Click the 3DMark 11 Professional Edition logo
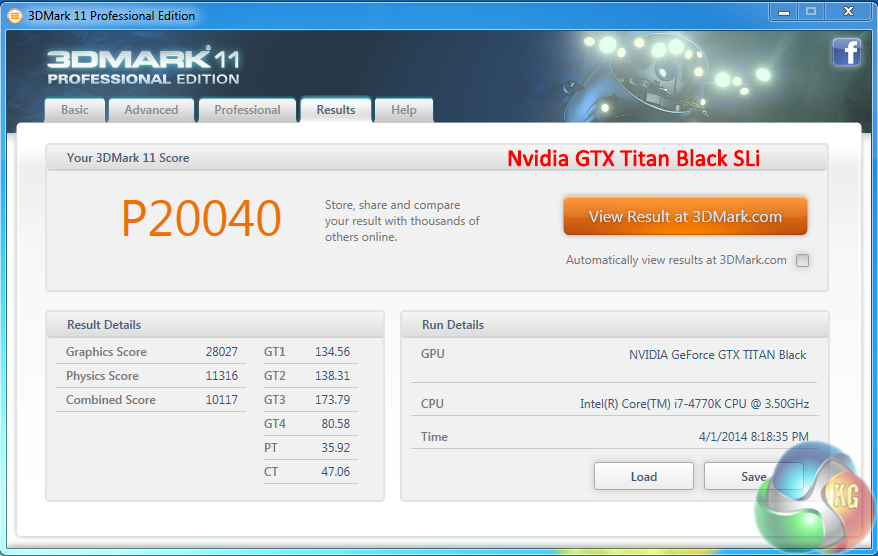This screenshot has height=556, width=878. (x=143, y=66)
